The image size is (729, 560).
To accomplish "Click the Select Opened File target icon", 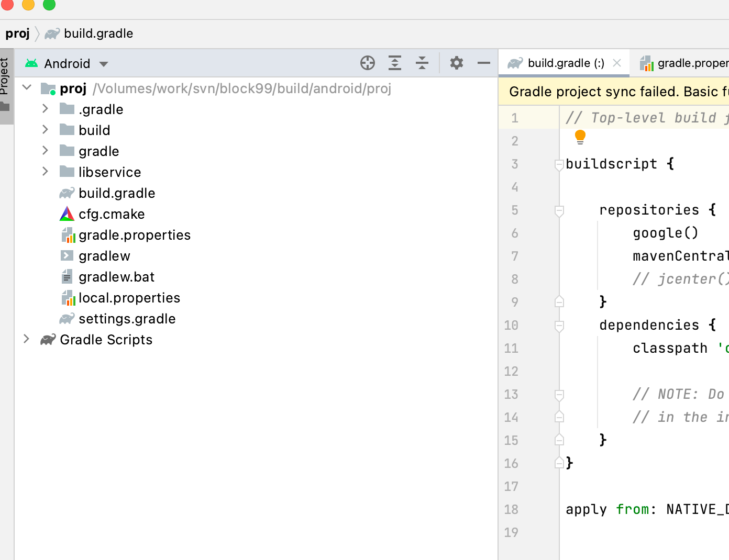I will [368, 63].
